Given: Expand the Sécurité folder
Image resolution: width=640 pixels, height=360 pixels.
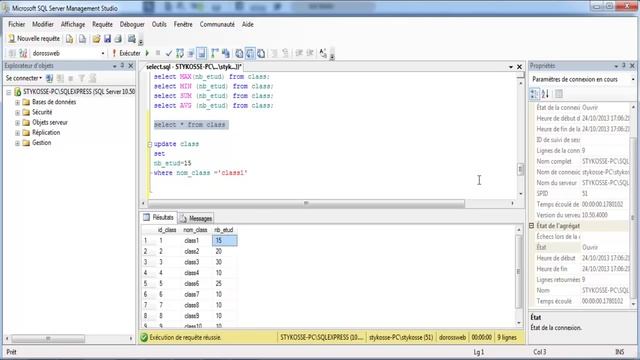Looking at the screenshot, I should pyautogui.click(x=18, y=113).
